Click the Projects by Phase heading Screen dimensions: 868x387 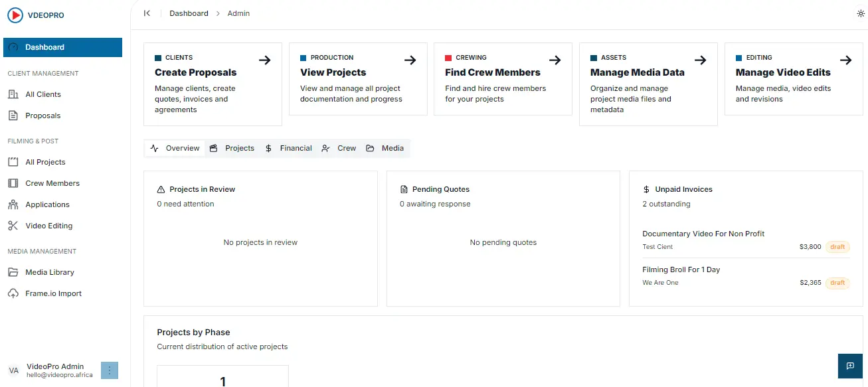click(193, 332)
